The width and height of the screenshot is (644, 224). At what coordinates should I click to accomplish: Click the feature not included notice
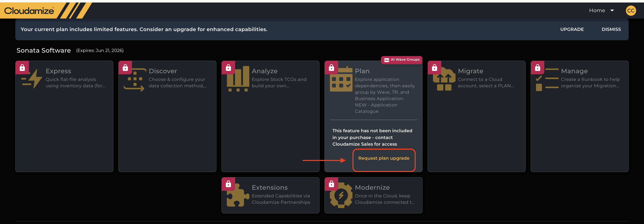(372, 137)
